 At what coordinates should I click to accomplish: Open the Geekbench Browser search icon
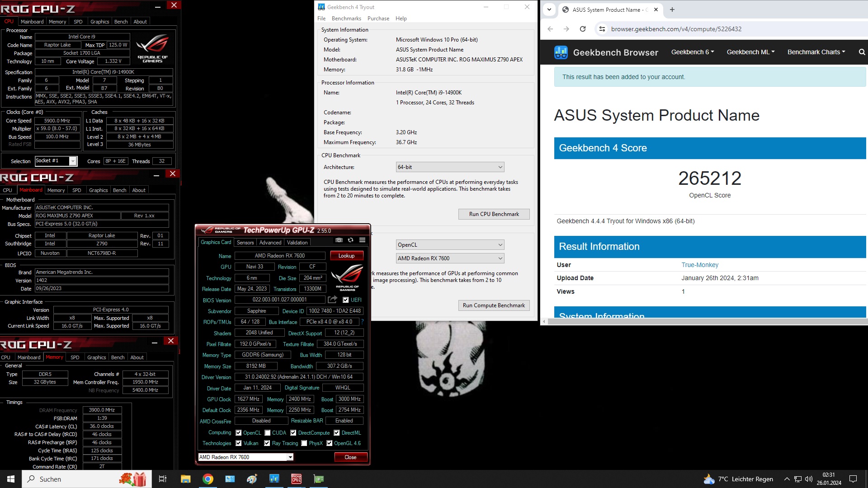tap(862, 52)
